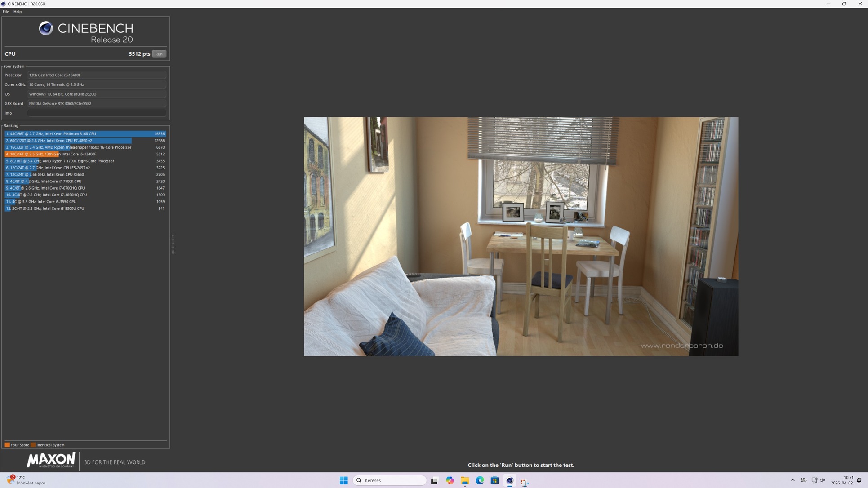Open the File menu
Screen dimensions: 868x488
(6, 12)
